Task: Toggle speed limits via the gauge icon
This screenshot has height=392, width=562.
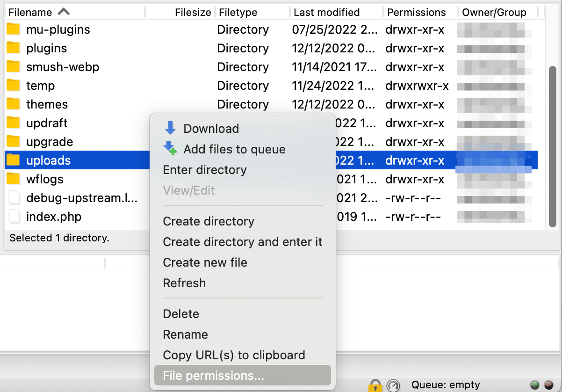Action: pos(393,385)
